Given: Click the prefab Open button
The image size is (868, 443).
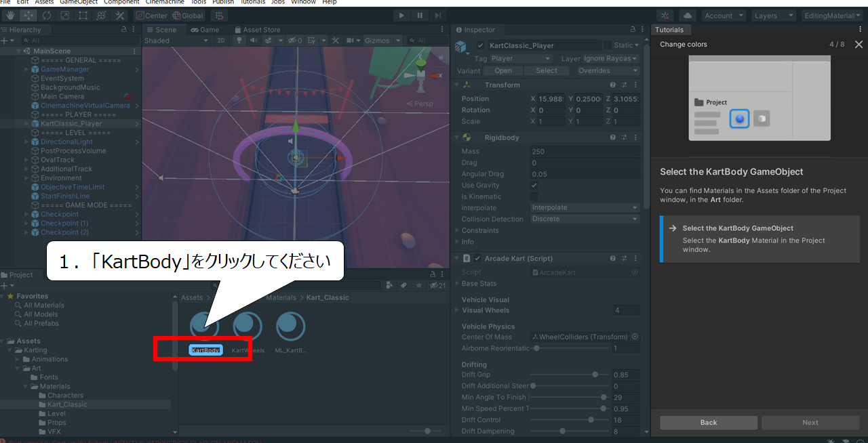Looking at the screenshot, I should click(503, 70).
